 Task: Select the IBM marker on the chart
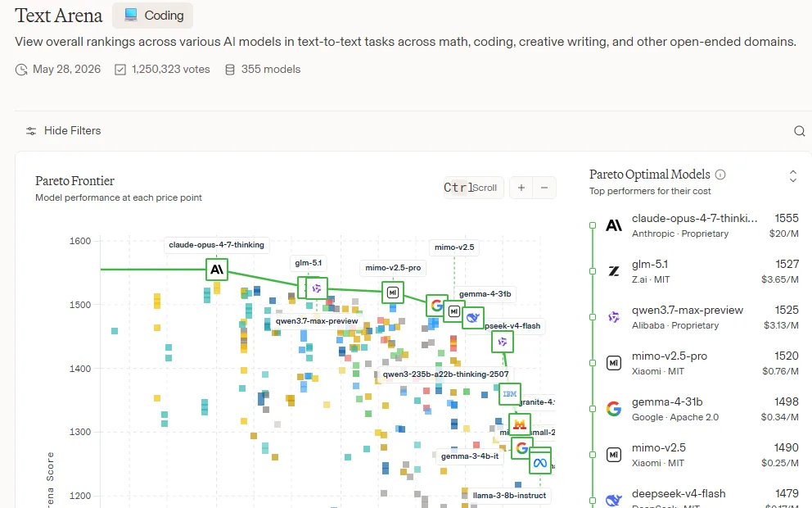coord(510,394)
